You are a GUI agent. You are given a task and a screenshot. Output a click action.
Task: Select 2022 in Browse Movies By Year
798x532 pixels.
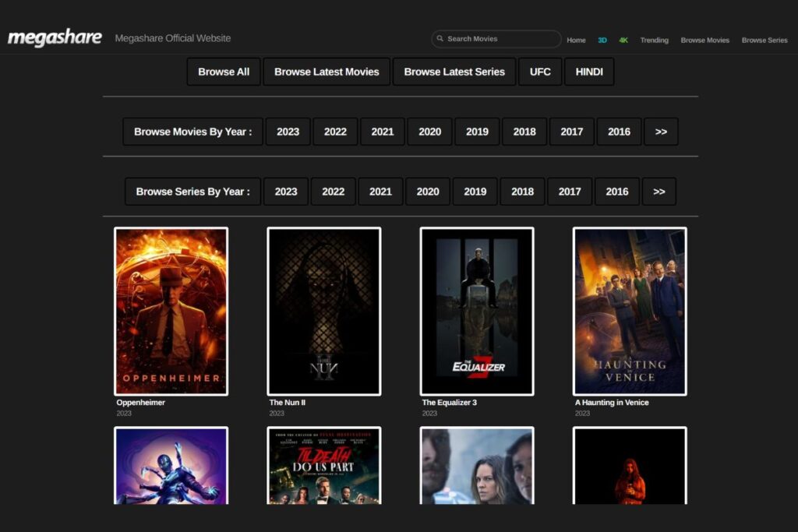(x=335, y=132)
